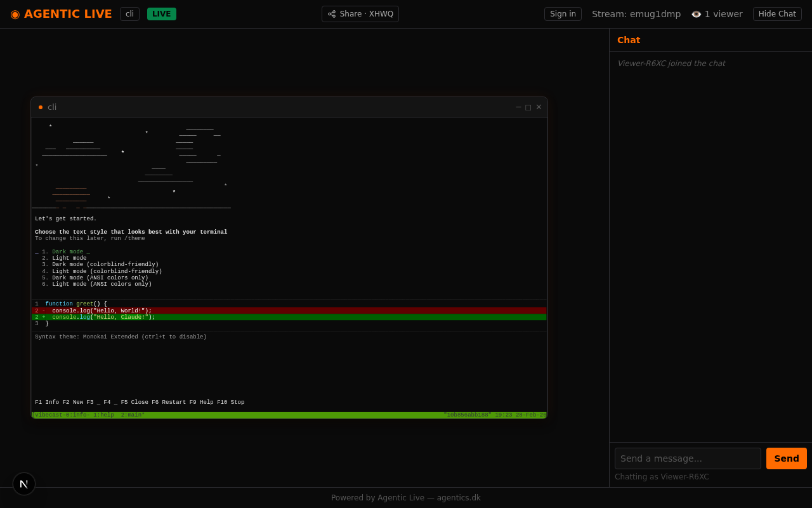Click the Sign in button
The image size is (812, 508).
pyautogui.click(x=563, y=14)
